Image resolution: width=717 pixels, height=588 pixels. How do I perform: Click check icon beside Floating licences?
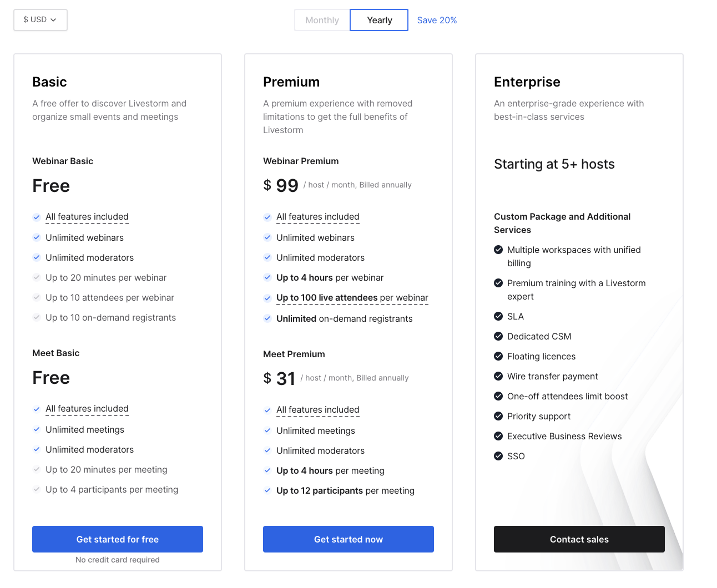[498, 356]
